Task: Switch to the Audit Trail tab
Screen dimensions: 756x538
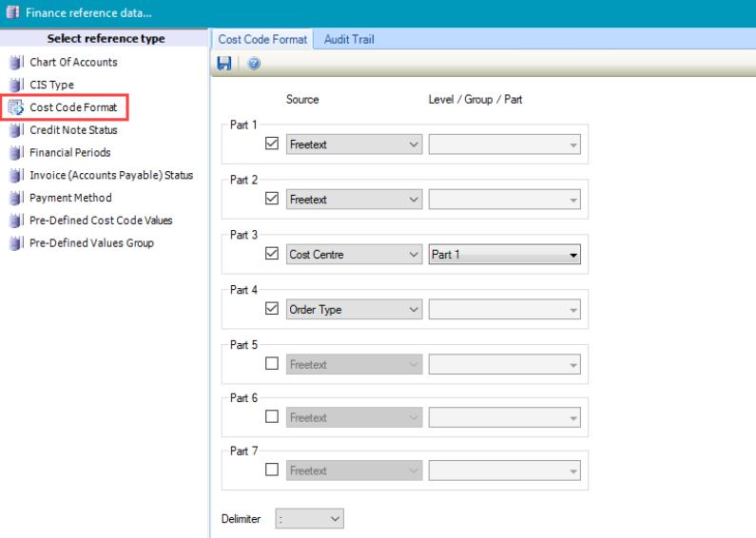Action: click(x=350, y=39)
